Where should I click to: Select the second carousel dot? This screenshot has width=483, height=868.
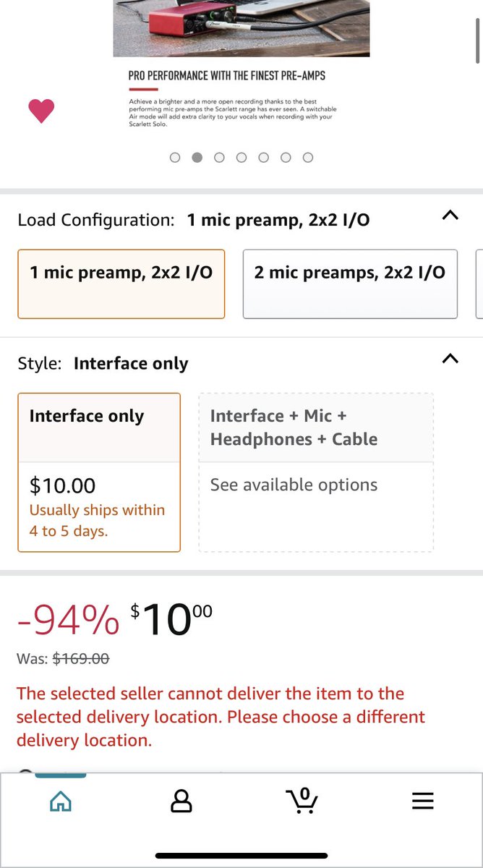pos(197,158)
